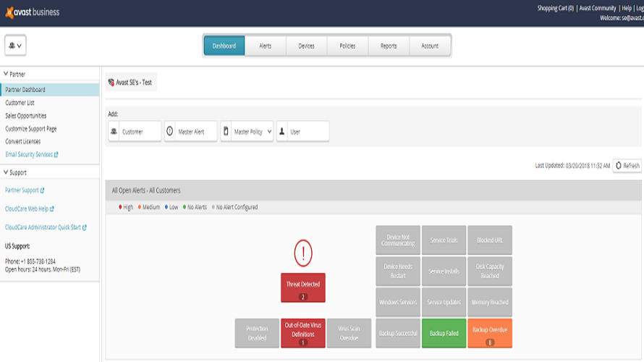This screenshot has width=644, height=362.
Task: Click the orange Medium legend dot
Action: pyautogui.click(x=140, y=207)
